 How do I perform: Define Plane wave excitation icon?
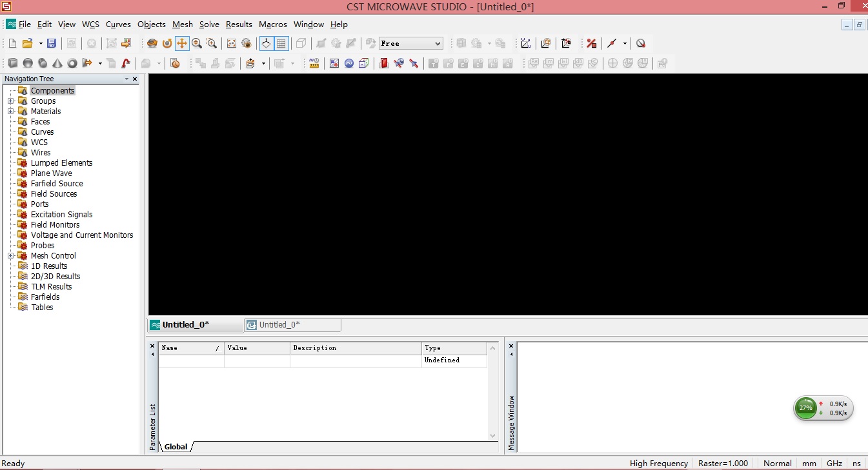[x=414, y=63]
